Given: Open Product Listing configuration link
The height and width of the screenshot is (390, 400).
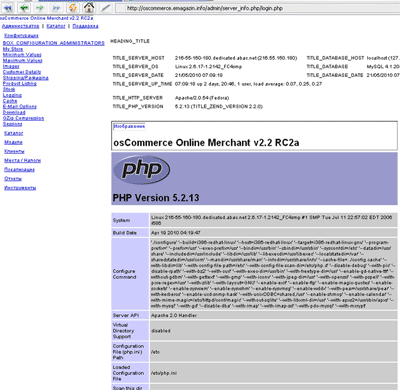Looking at the screenshot, I should click(x=20, y=83).
